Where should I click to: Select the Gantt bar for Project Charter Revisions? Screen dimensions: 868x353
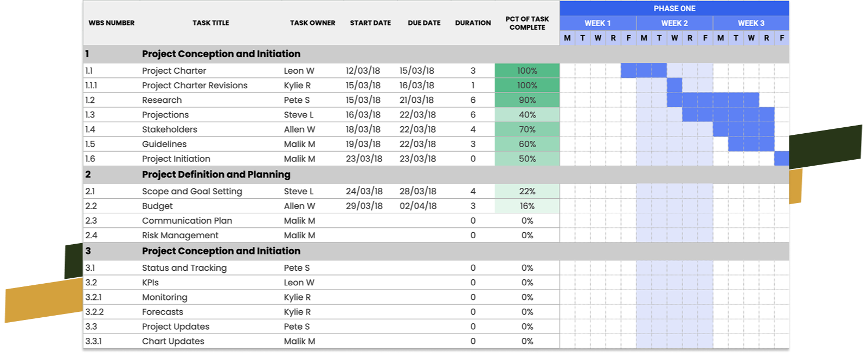(x=674, y=86)
